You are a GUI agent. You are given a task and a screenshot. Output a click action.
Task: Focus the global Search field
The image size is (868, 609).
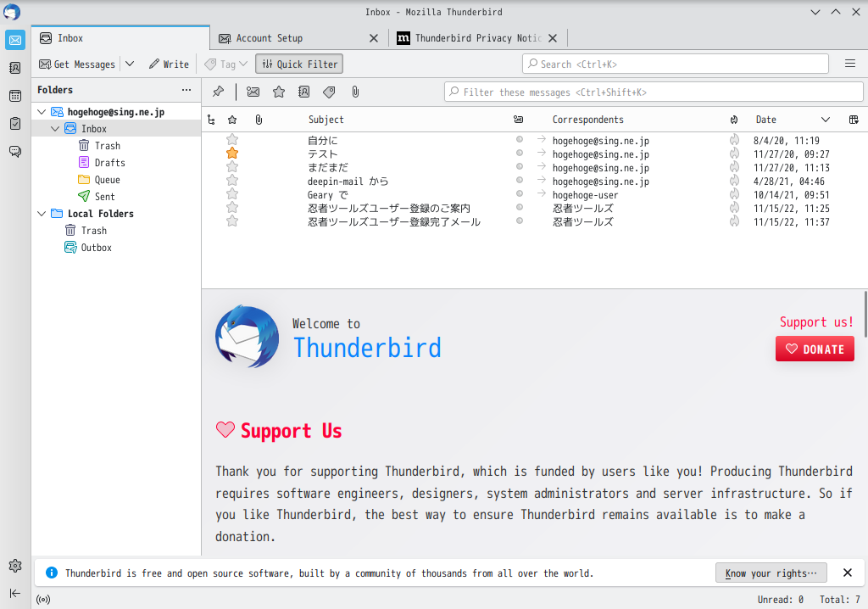pyautogui.click(x=676, y=64)
